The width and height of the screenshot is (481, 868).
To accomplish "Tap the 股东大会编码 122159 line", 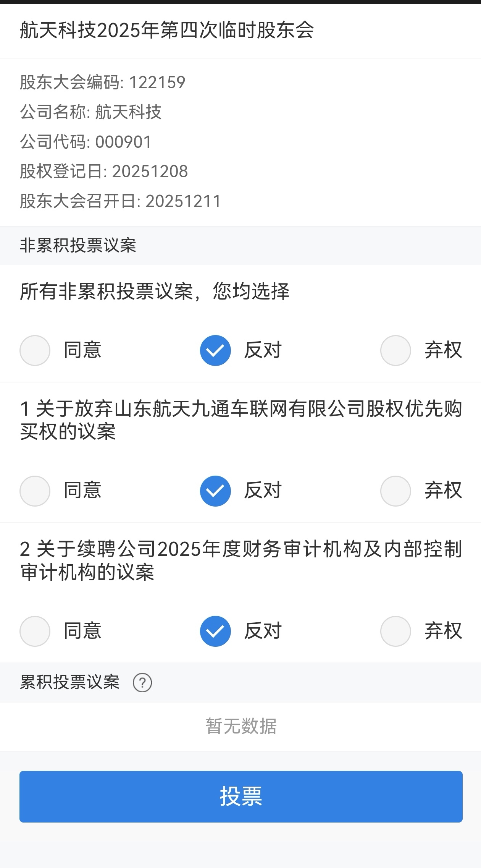I will pyautogui.click(x=103, y=83).
